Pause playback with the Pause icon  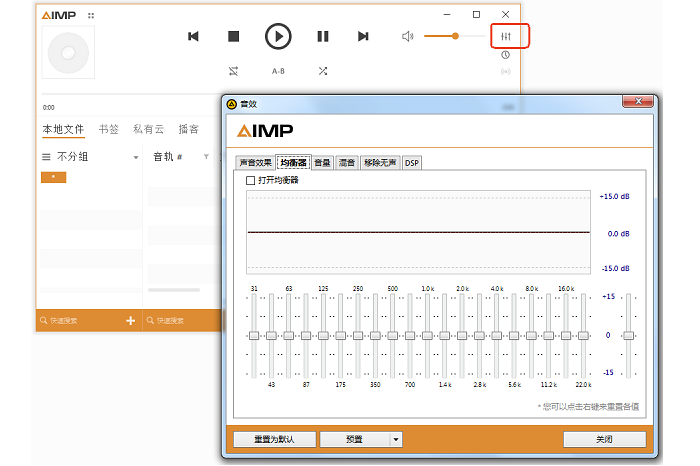click(x=322, y=37)
